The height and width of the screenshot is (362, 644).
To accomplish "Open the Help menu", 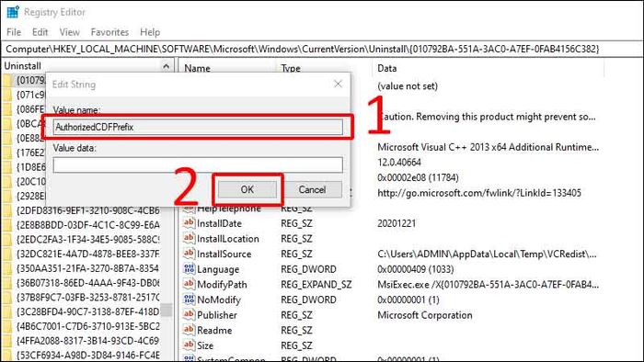I will [x=150, y=32].
